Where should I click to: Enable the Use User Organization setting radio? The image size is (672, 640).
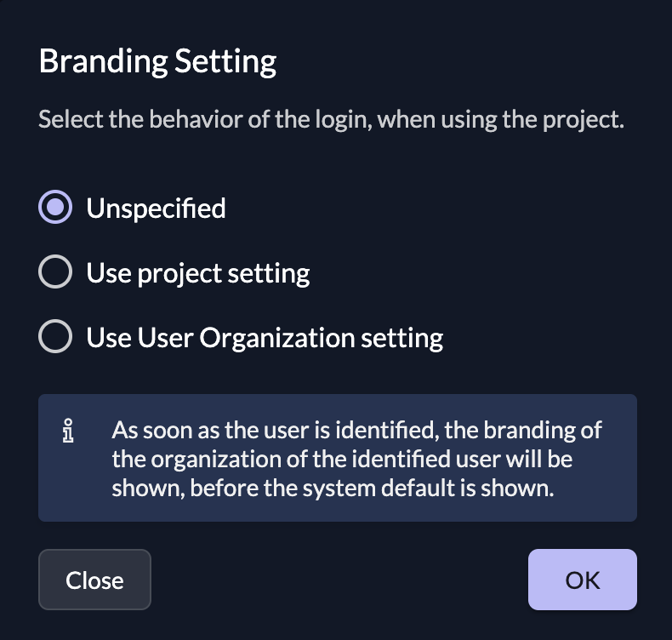click(x=55, y=337)
